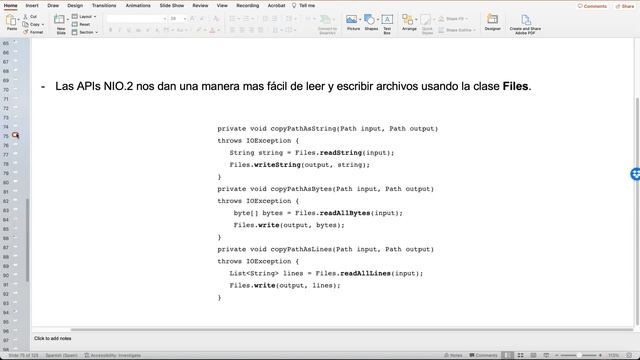This screenshot has height=360, width=640.
Task: Open the Recording tab
Action: point(248,6)
